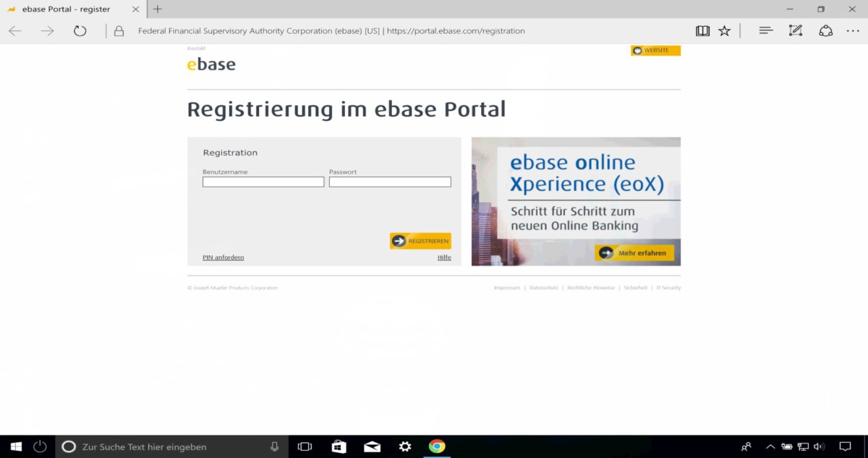The image size is (868, 458).
Task: Click the Share icon in toolbar
Action: [825, 31]
